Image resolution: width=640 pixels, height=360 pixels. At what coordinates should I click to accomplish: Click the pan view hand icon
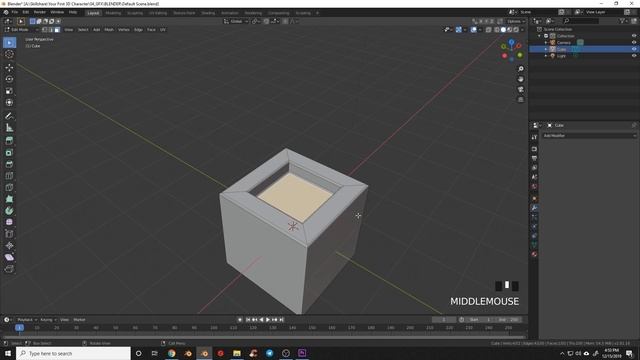[x=520, y=79]
